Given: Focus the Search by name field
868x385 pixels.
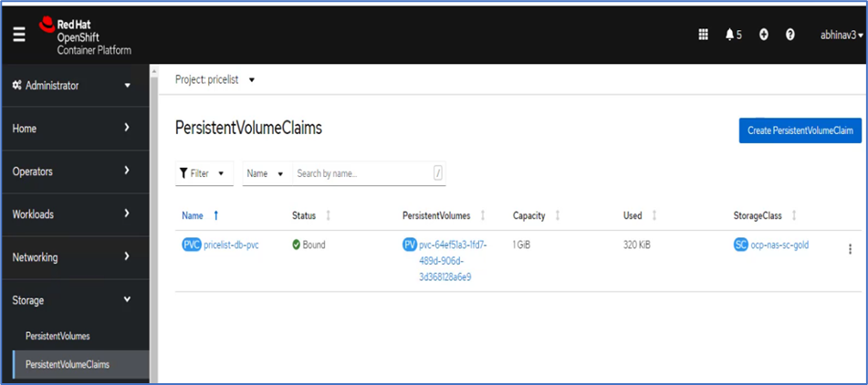Looking at the screenshot, I should click(362, 173).
